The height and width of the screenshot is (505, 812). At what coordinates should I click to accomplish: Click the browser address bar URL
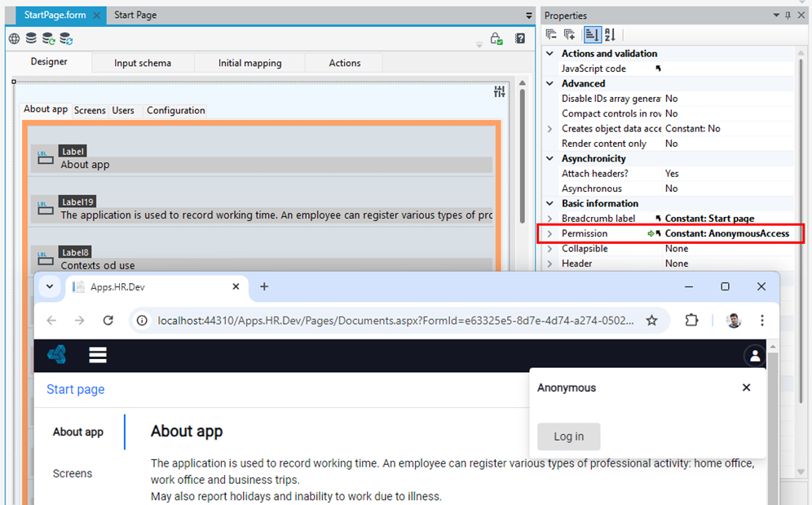395,321
